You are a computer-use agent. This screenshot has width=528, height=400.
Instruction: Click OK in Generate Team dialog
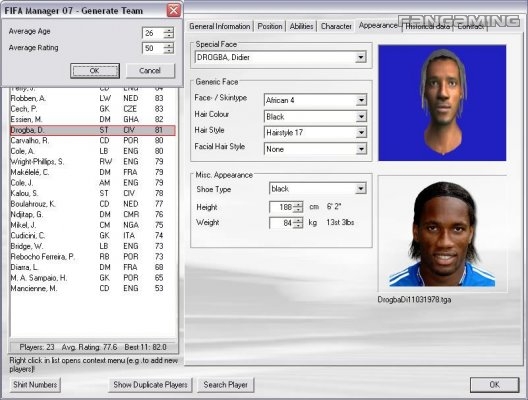tap(95, 71)
